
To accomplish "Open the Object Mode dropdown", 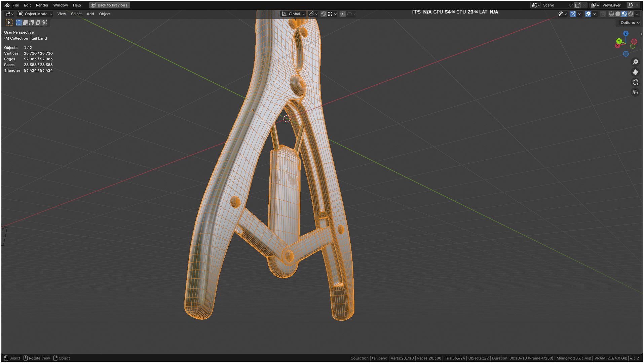I will click(x=35, y=14).
